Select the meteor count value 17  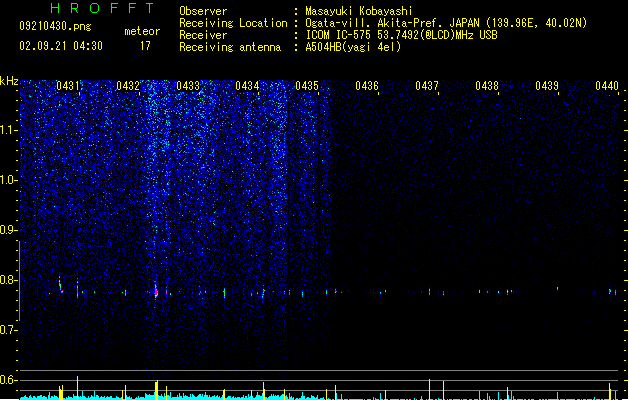[x=145, y=46]
